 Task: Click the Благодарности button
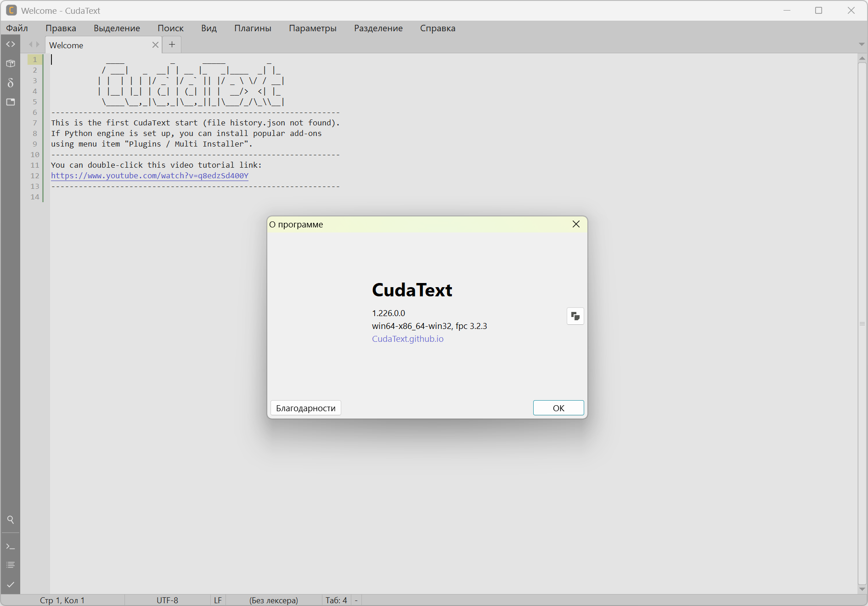pos(306,408)
